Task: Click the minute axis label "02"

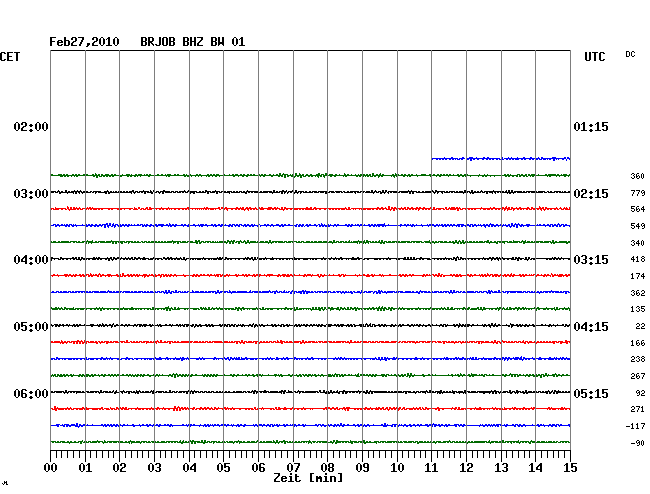Action: [119, 468]
